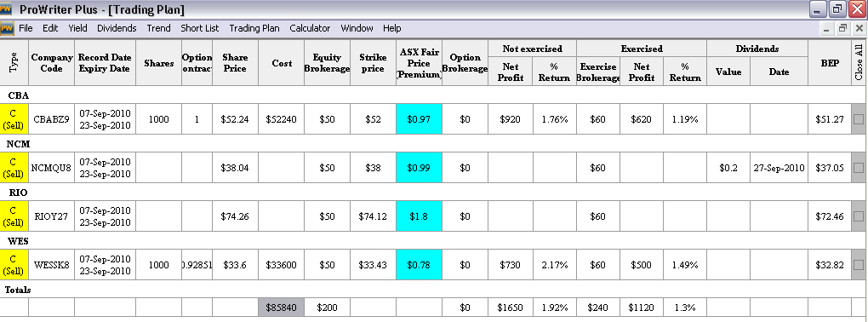Open the Trend menu
This screenshot has height=322, width=868.
pos(158,28)
